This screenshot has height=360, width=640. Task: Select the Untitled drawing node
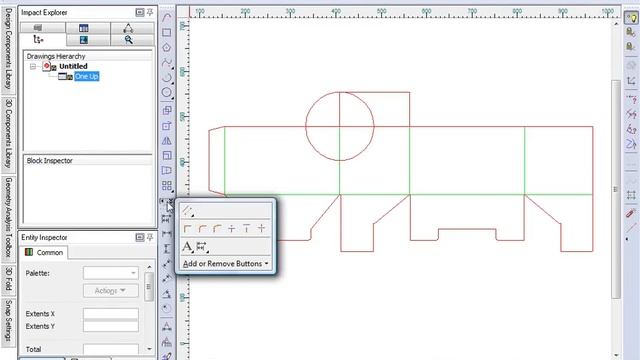(x=73, y=66)
